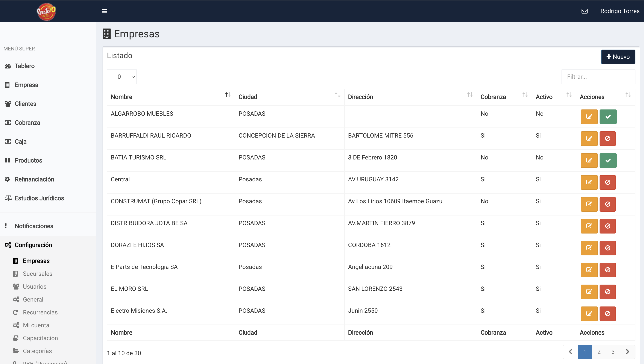Edit the ALGARROBO MUEBLES company row
The width and height of the screenshot is (644, 364).
589,117
